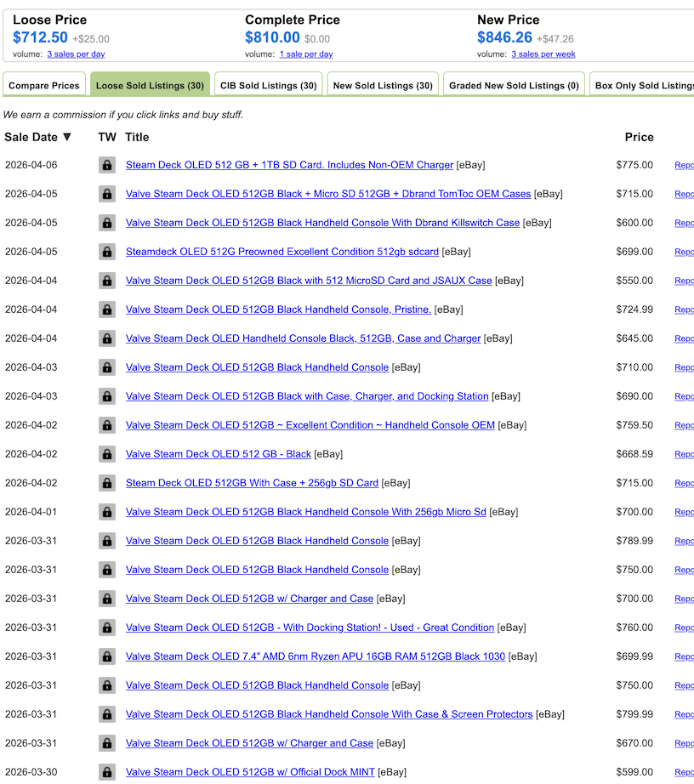Click lock icon beside Pristine console listing
Viewport: 694px width, 784px height.
(107, 310)
